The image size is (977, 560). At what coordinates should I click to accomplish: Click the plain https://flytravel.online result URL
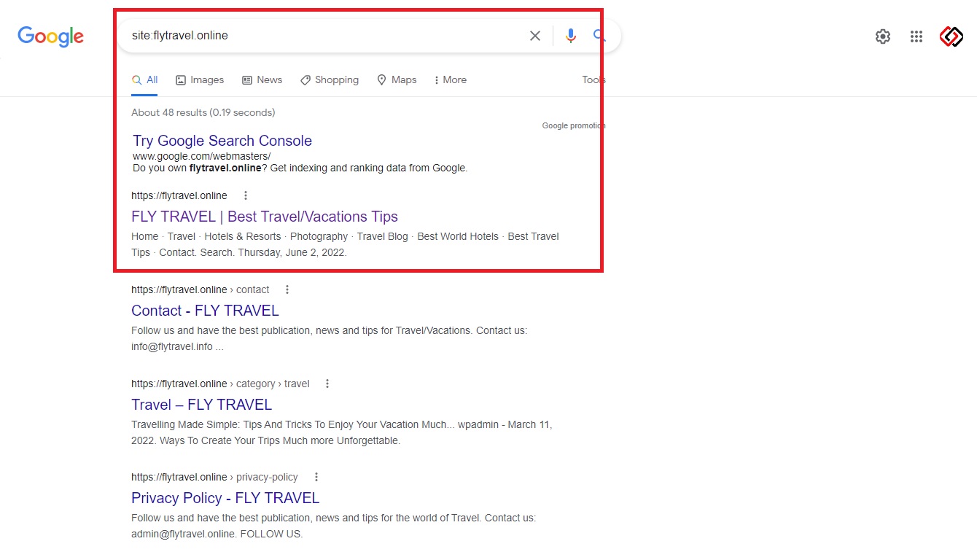coord(179,195)
